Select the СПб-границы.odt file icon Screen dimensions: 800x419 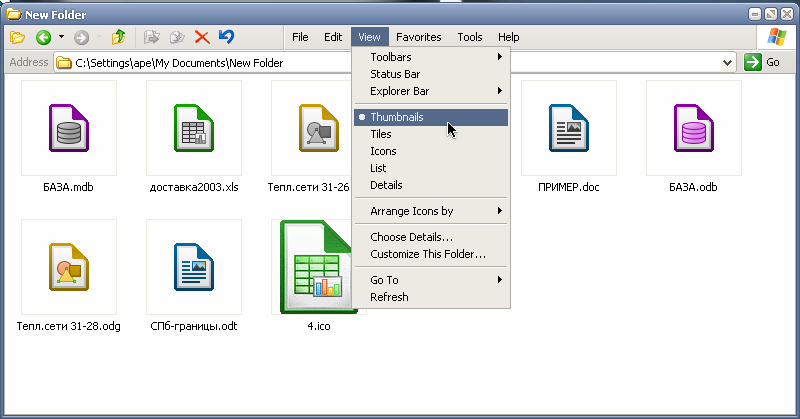click(193, 267)
